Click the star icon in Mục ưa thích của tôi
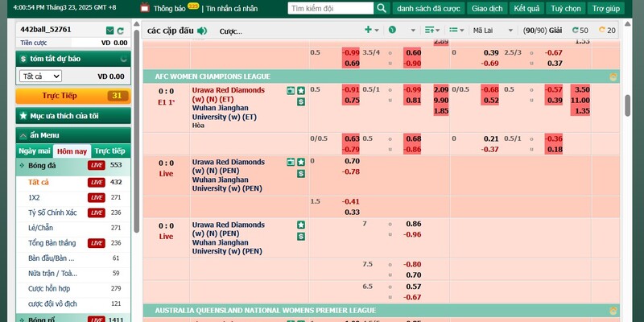Viewport: 644px width, 322px height. [23, 116]
